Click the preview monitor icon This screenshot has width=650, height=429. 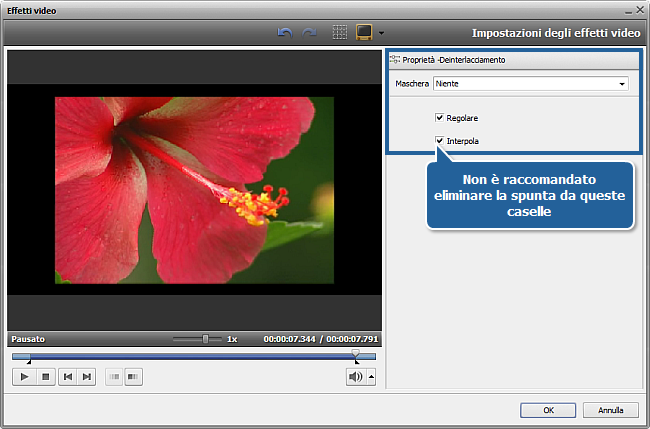coord(364,32)
